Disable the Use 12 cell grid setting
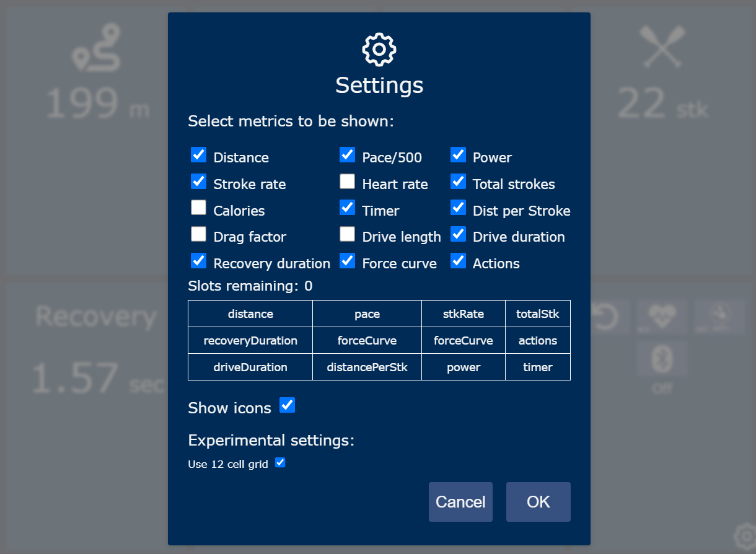The image size is (756, 554). pos(279,462)
